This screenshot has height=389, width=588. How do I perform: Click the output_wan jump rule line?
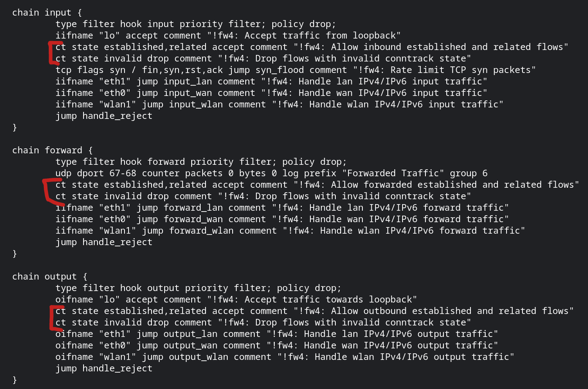277,346
